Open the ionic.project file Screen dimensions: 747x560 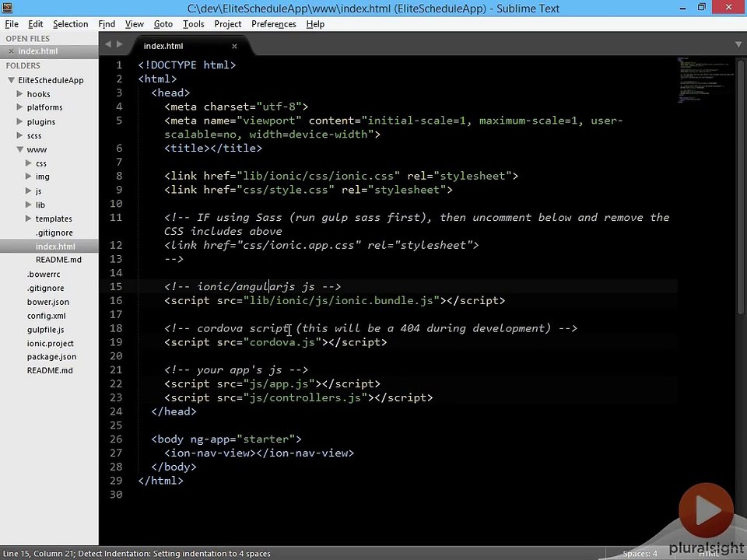point(50,343)
